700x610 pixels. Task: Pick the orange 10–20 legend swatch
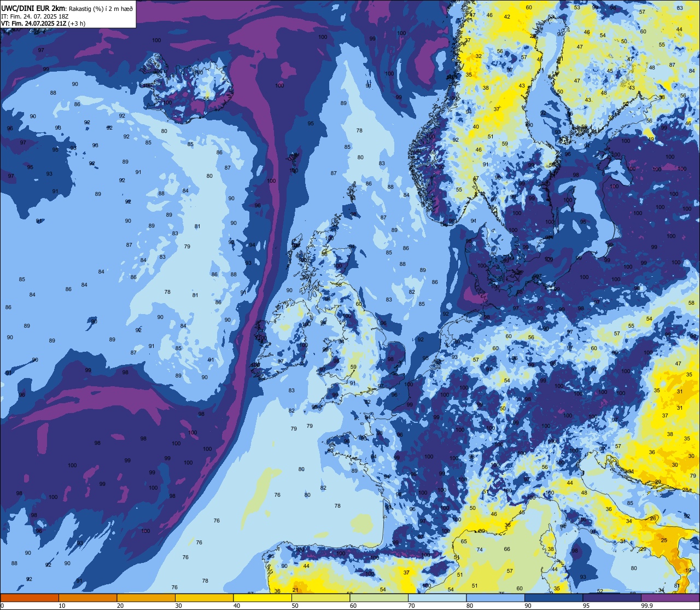pos(87,598)
